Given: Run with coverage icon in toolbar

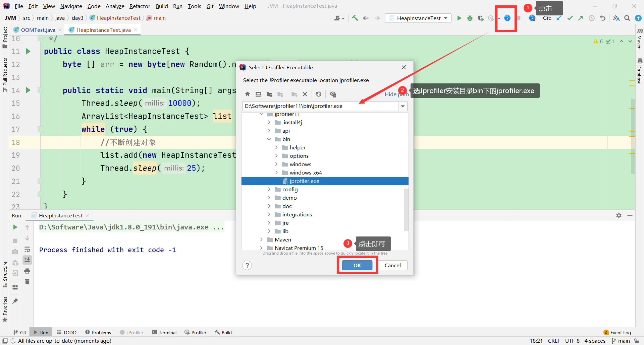Looking at the screenshot, I should (x=481, y=18).
